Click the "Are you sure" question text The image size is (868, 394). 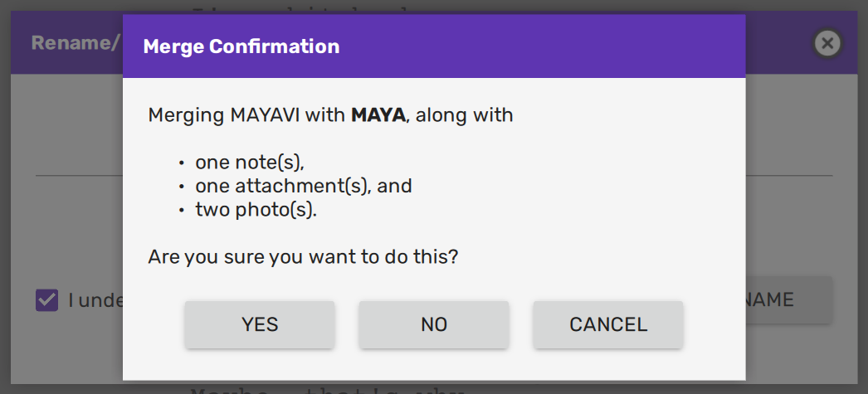[x=303, y=257]
